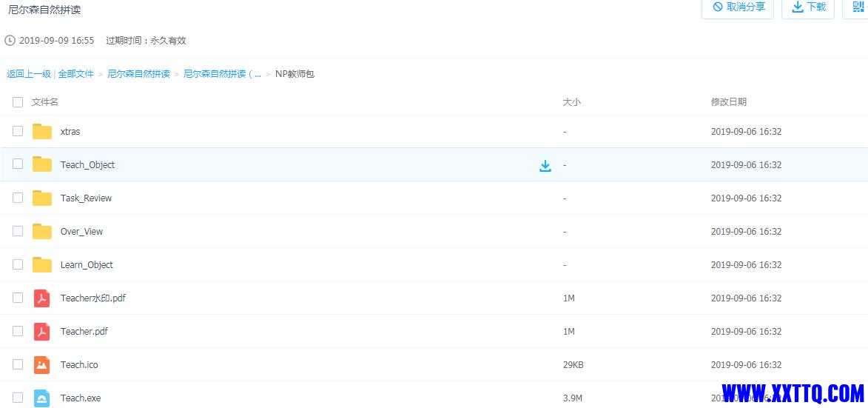This screenshot has width=868, height=408.
Task: Open file name Teacher水印.pdf
Action: pyautogui.click(x=93, y=298)
